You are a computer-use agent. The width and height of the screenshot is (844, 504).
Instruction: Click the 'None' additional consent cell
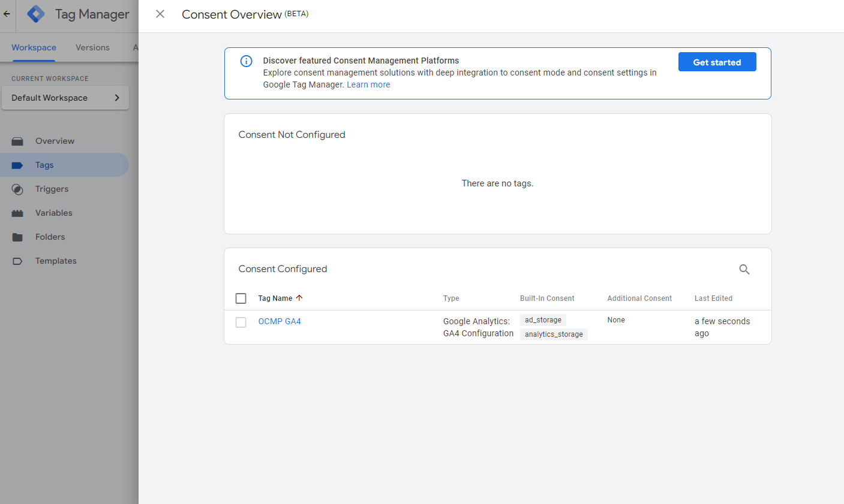[616, 320]
